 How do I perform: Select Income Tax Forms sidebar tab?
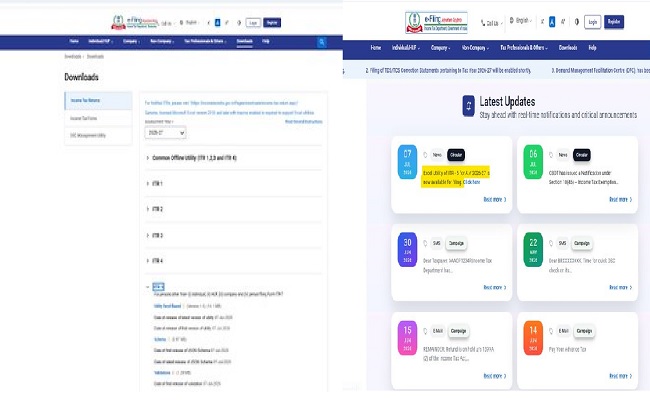tap(98, 118)
